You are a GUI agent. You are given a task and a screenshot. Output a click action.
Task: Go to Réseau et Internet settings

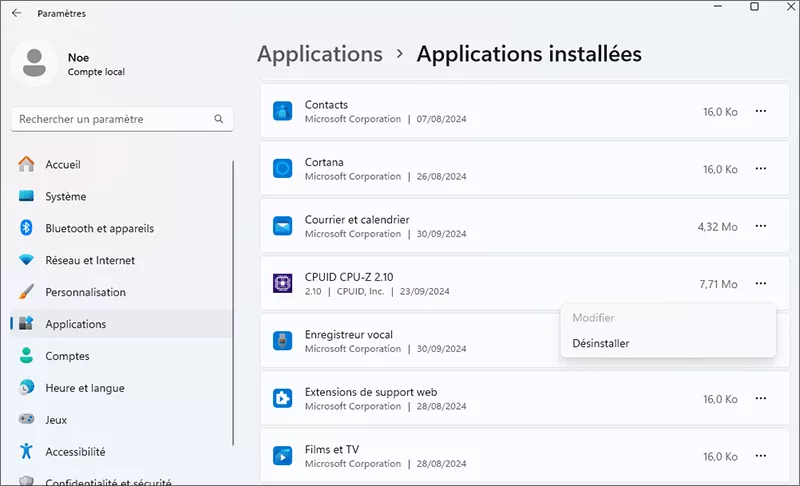pos(90,260)
